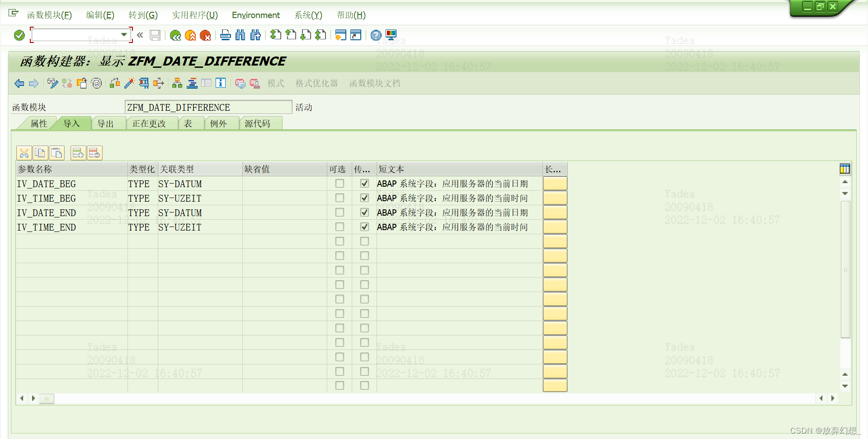Screen dimensions: 868x439
Task: Click the table vertical scrollbar track
Action: point(845,283)
